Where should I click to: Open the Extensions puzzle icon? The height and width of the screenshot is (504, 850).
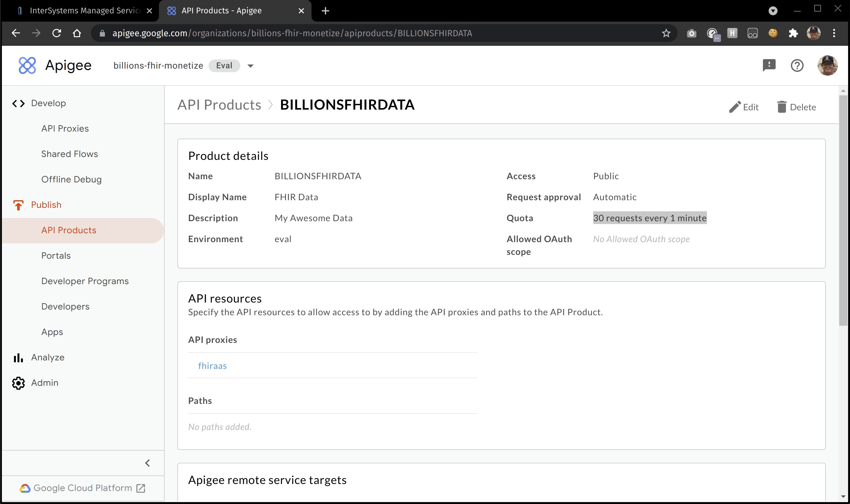tap(793, 33)
